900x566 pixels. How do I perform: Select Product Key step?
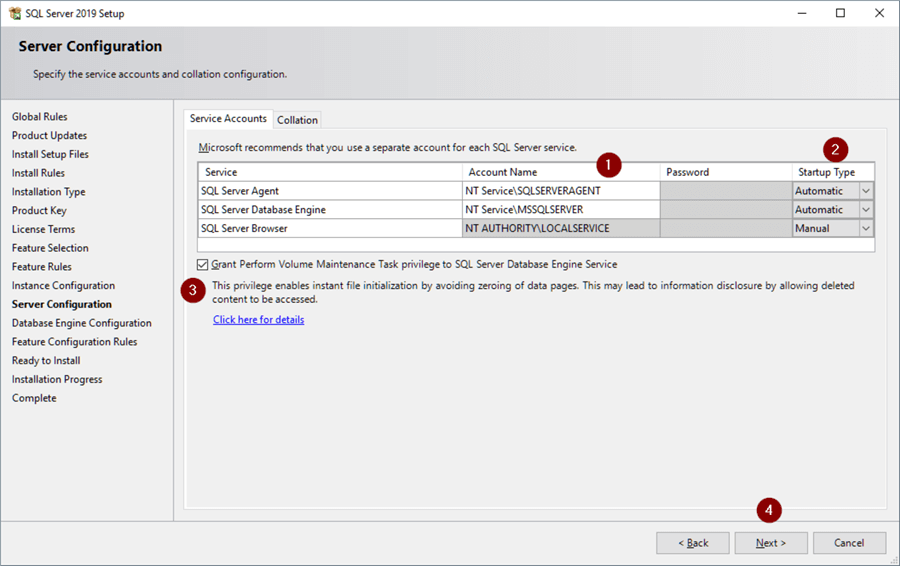tap(39, 211)
